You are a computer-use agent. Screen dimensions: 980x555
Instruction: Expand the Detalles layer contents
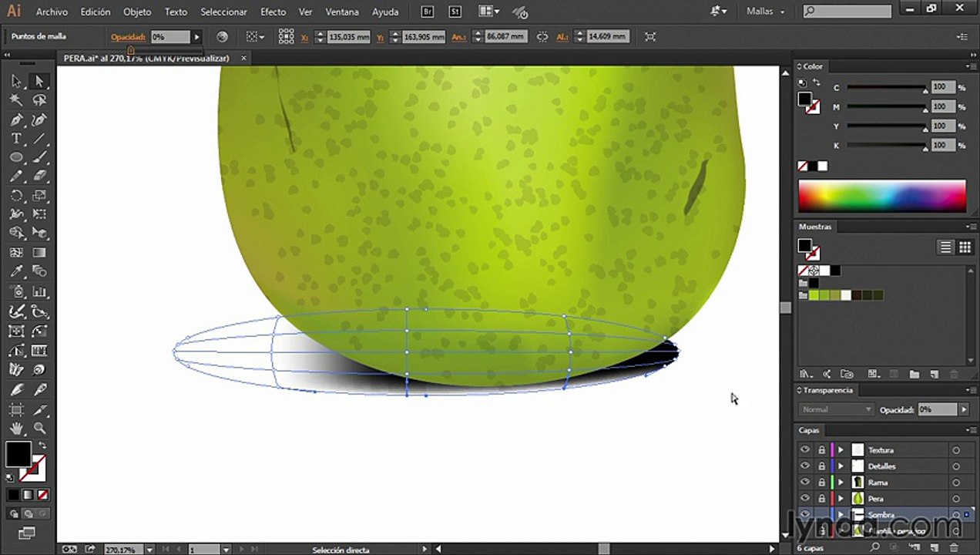pyautogui.click(x=841, y=466)
